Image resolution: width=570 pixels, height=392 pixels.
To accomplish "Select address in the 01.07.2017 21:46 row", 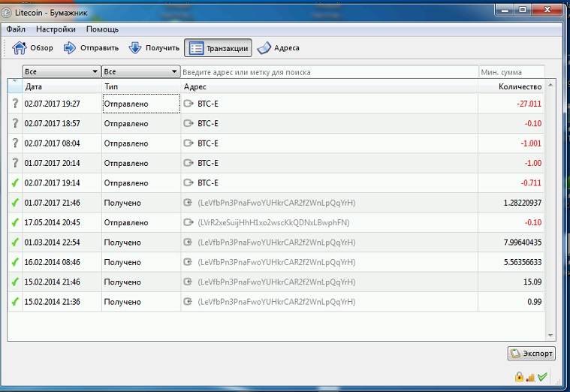I will (x=276, y=203).
